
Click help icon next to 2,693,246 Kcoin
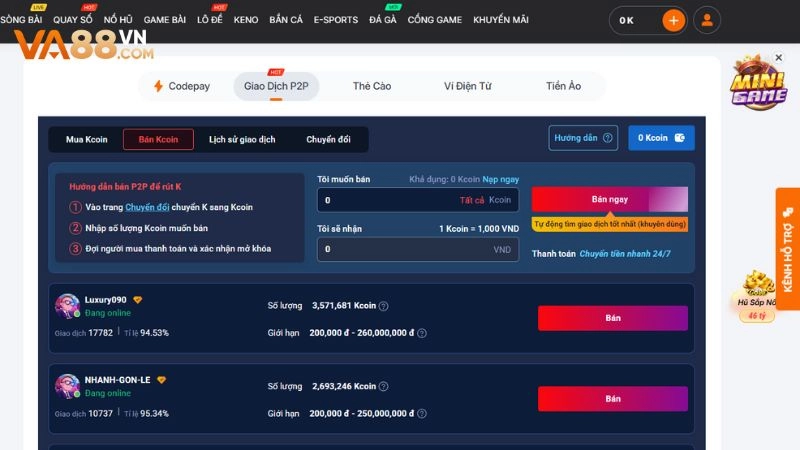[x=384, y=386]
